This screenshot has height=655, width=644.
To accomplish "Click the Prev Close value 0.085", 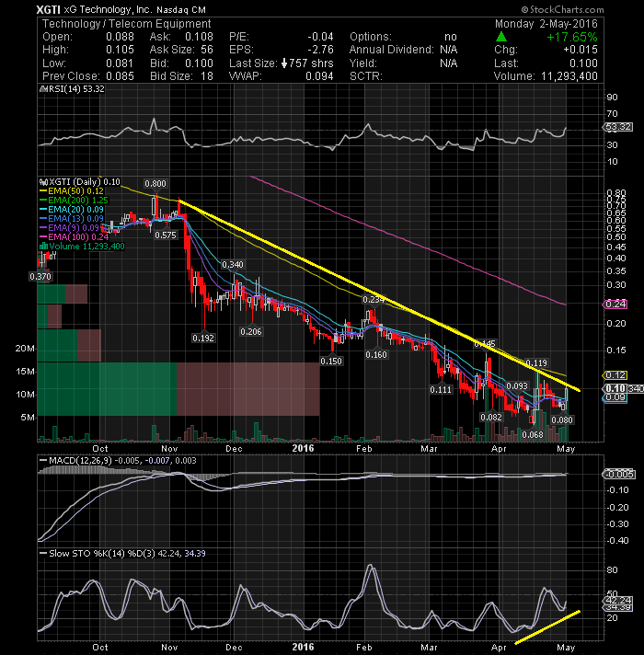I will pos(120,76).
